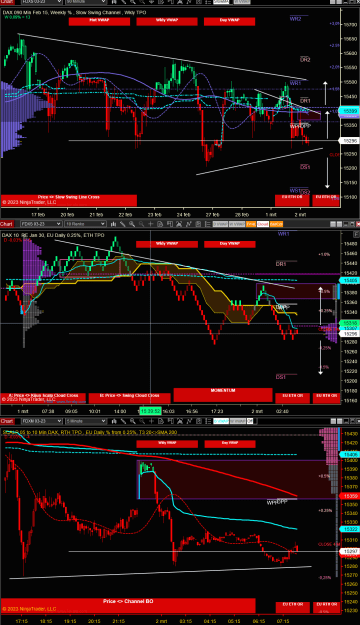Open 10 Renko interval dropdown in middle chart

pyautogui.click(x=85, y=224)
